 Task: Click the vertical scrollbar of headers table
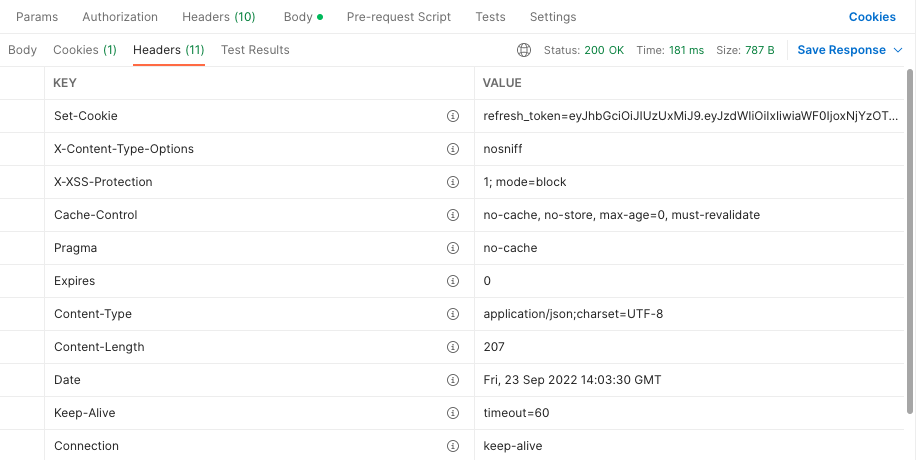point(910,241)
